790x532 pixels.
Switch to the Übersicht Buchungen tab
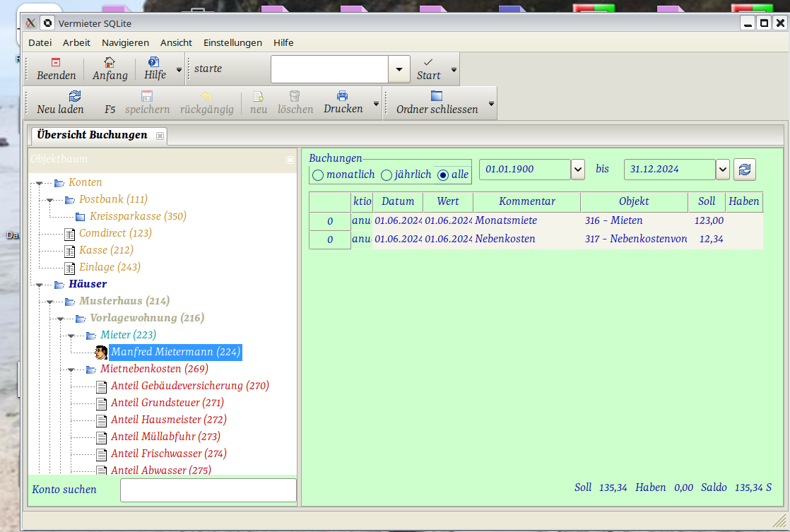pyautogui.click(x=92, y=135)
